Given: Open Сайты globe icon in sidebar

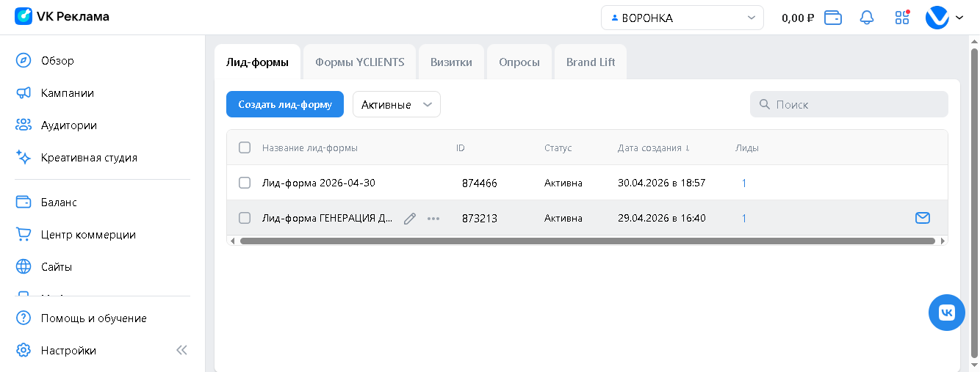Looking at the screenshot, I should [x=24, y=266].
